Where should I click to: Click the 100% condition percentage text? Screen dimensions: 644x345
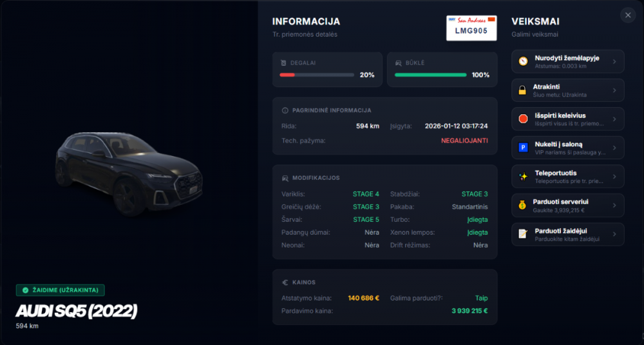pyautogui.click(x=480, y=75)
